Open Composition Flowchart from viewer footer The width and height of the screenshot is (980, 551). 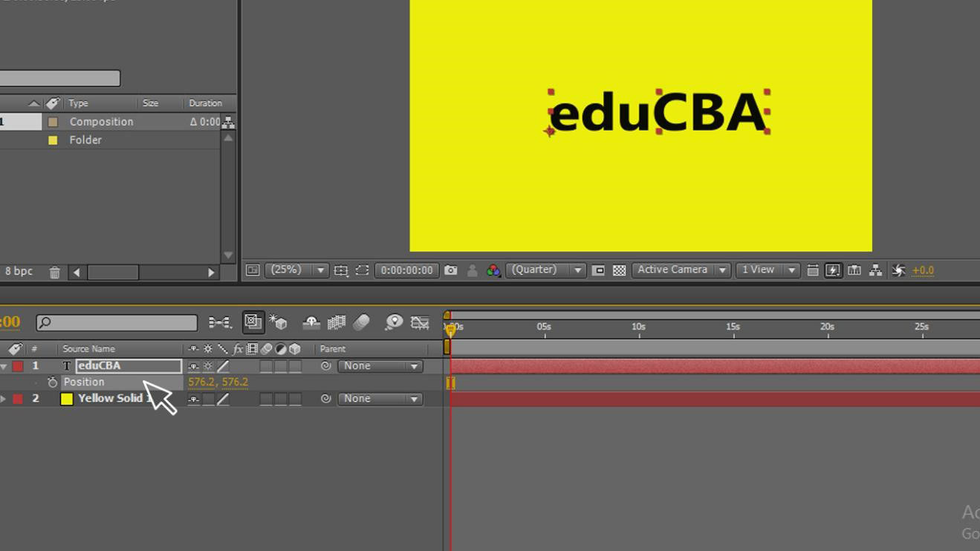pyautogui.click(x=876, y=270)
